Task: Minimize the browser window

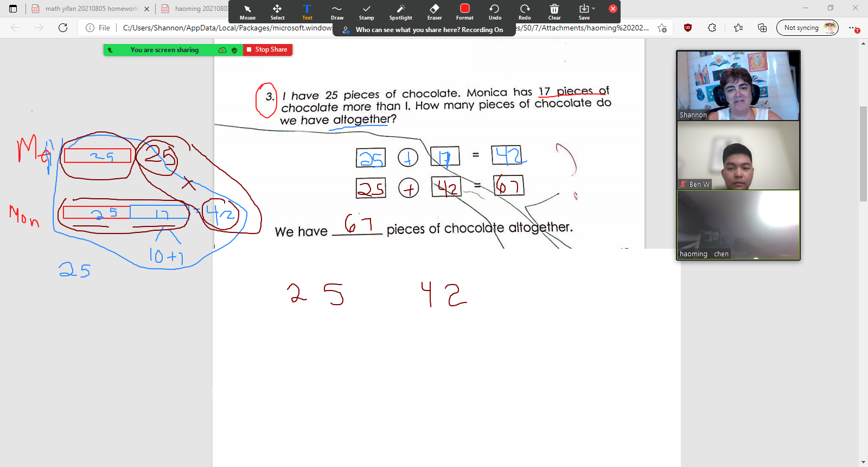Action: pos(806,8)
